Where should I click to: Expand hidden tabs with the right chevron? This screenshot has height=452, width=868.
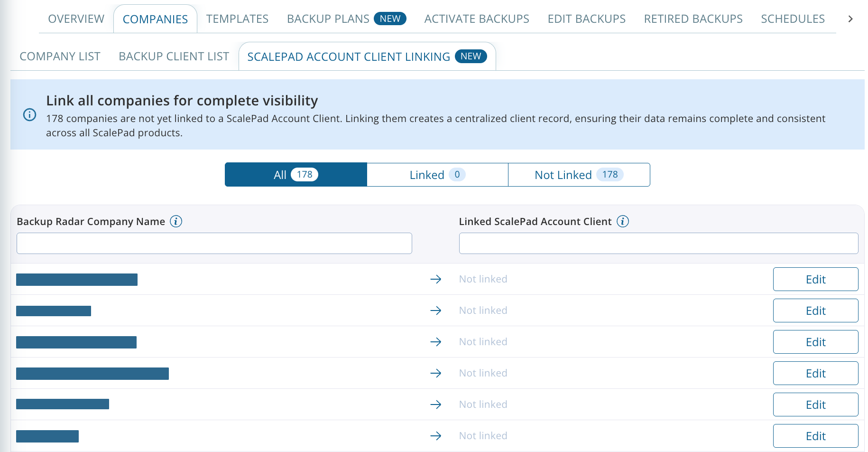point(850,19)
